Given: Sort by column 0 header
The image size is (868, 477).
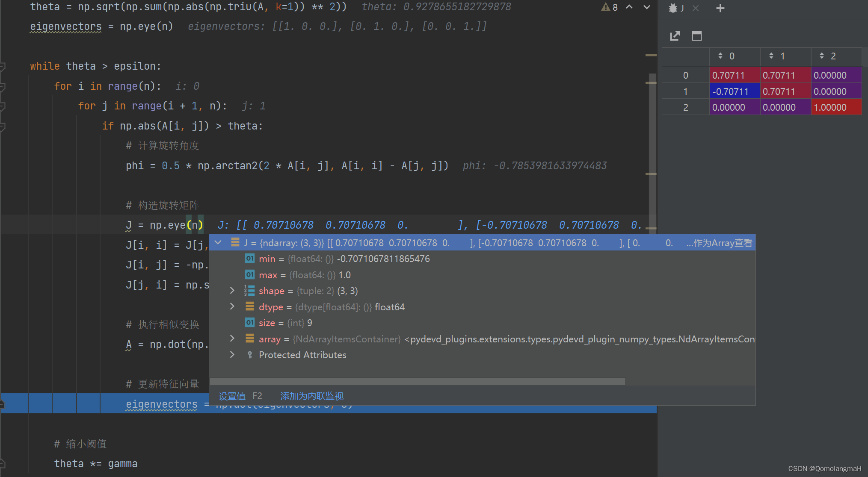Looking at the screenshot, I should tap(735, 56).
